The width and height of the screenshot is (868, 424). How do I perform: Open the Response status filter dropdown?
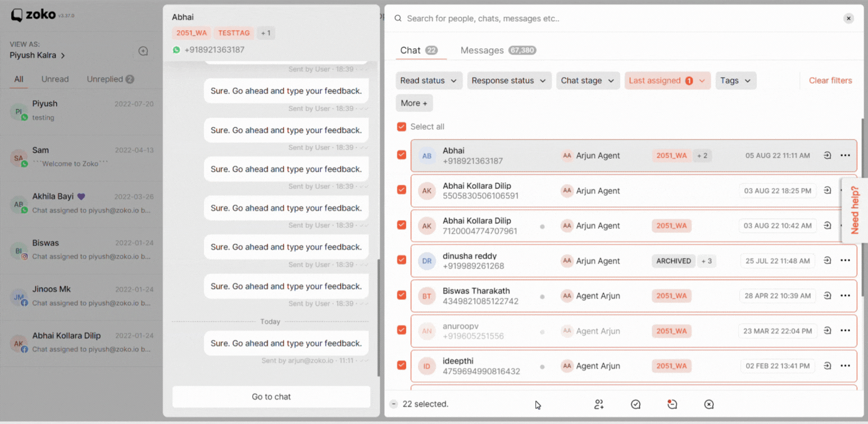click(x=509, y=80)
